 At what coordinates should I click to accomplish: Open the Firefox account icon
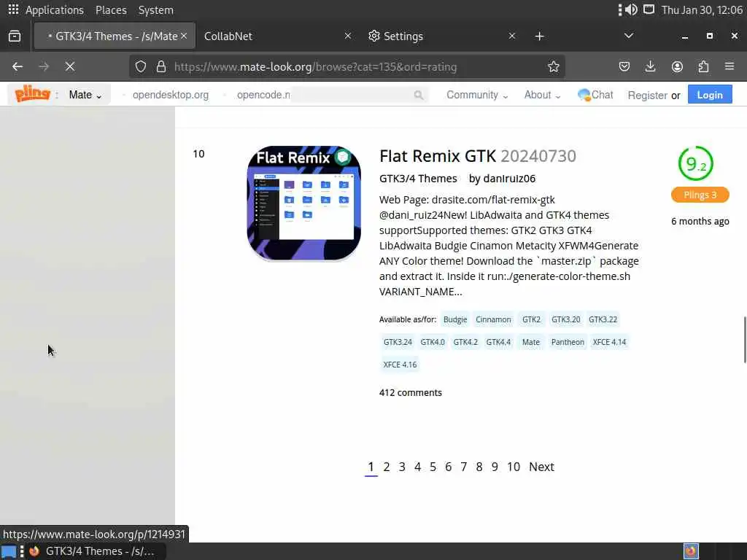click(x=677, y=66)
